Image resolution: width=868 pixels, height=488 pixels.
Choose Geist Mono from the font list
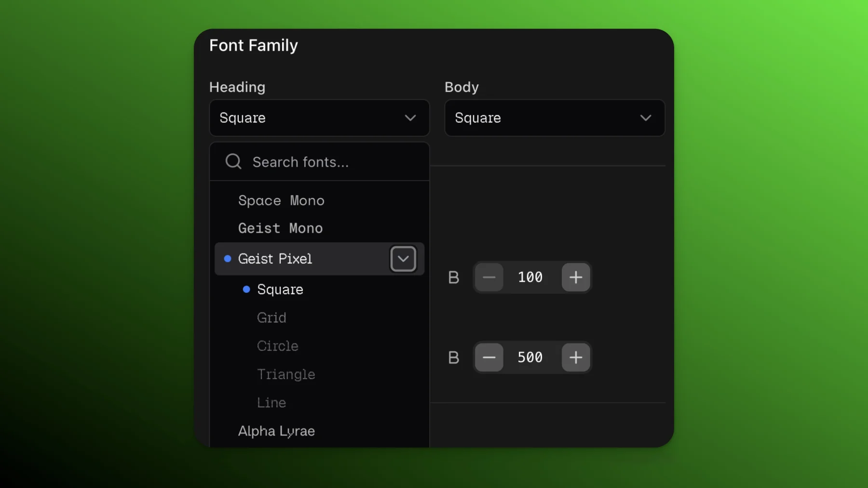280,228
